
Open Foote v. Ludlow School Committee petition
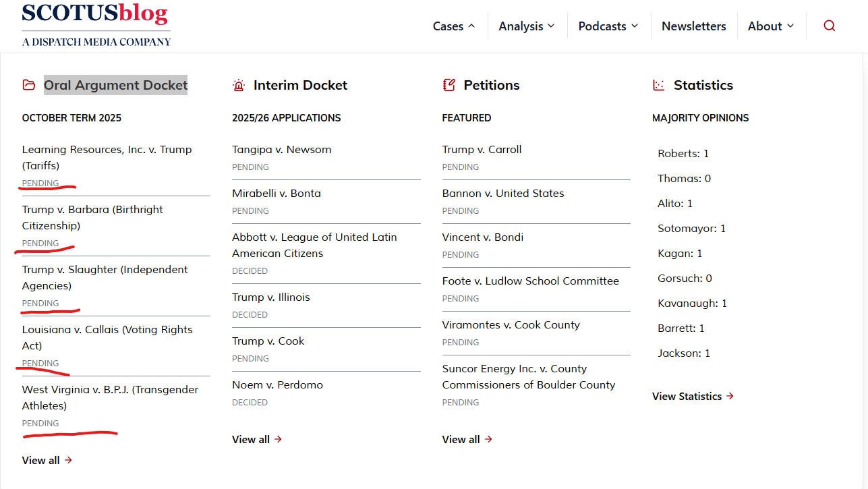tap(531, 281)
